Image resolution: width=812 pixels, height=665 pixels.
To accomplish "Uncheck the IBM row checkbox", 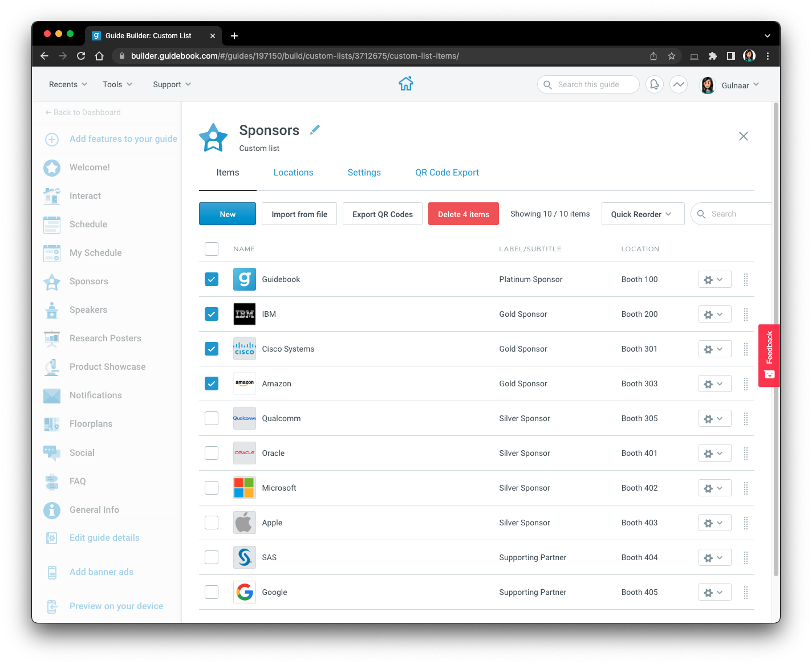I will coord(212,314).
